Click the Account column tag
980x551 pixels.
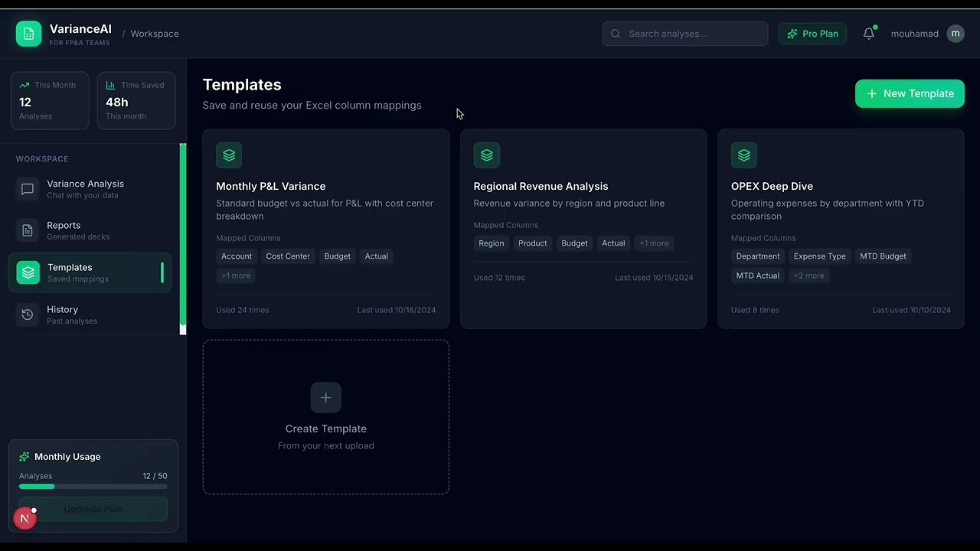tap(237, 256)
